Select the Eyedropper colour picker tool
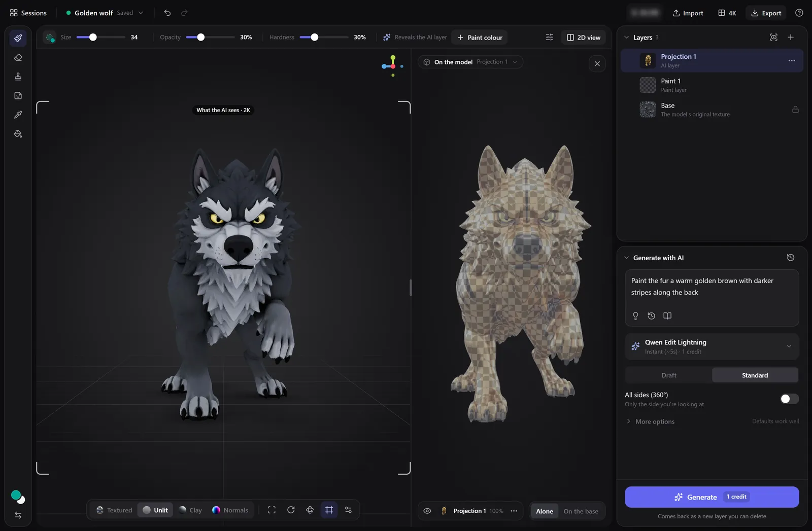Screen dimensions: 812x531 coord(18,115)
